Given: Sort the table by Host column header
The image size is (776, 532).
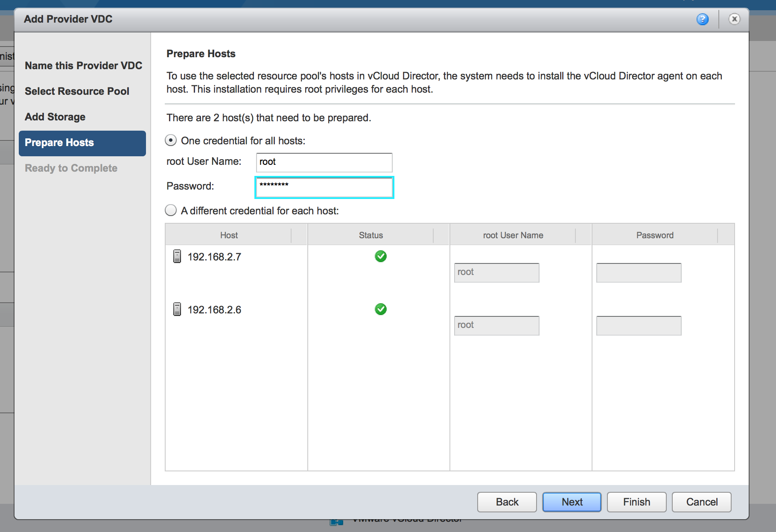Looking at the screenshot, I should (x=229, y=235).
